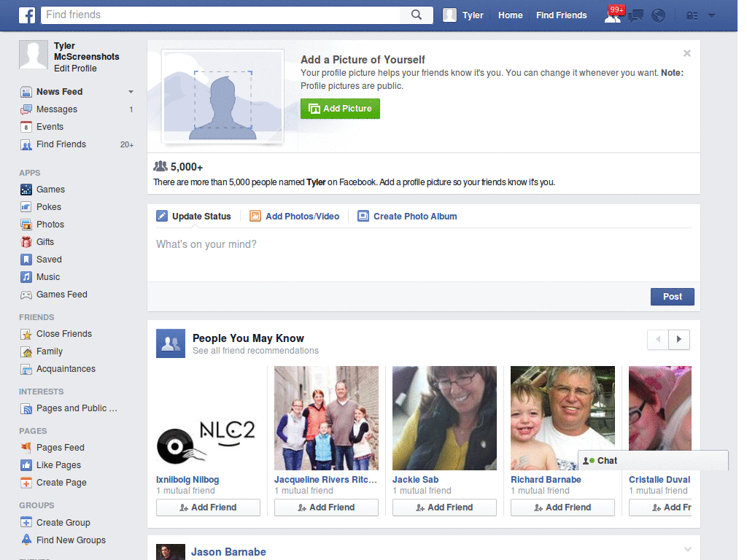Show next friend recommendations arrow
747x560 pixels.
(x=679, y=340)
